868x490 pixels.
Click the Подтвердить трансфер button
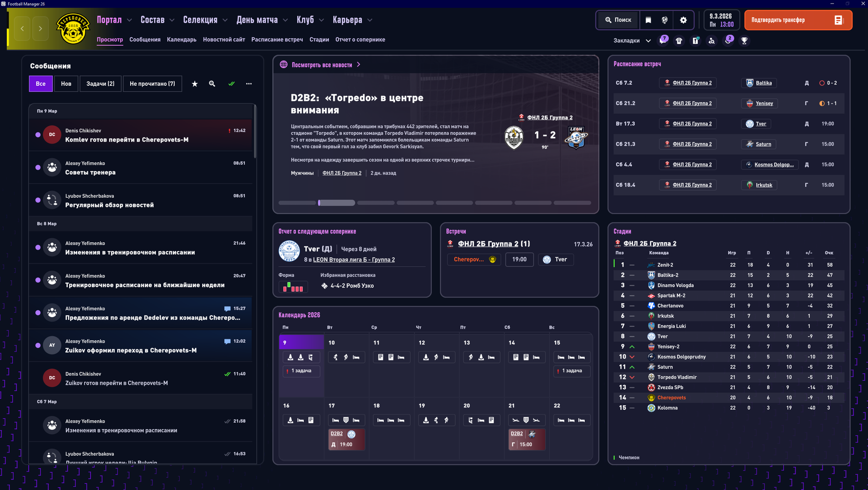798,20
